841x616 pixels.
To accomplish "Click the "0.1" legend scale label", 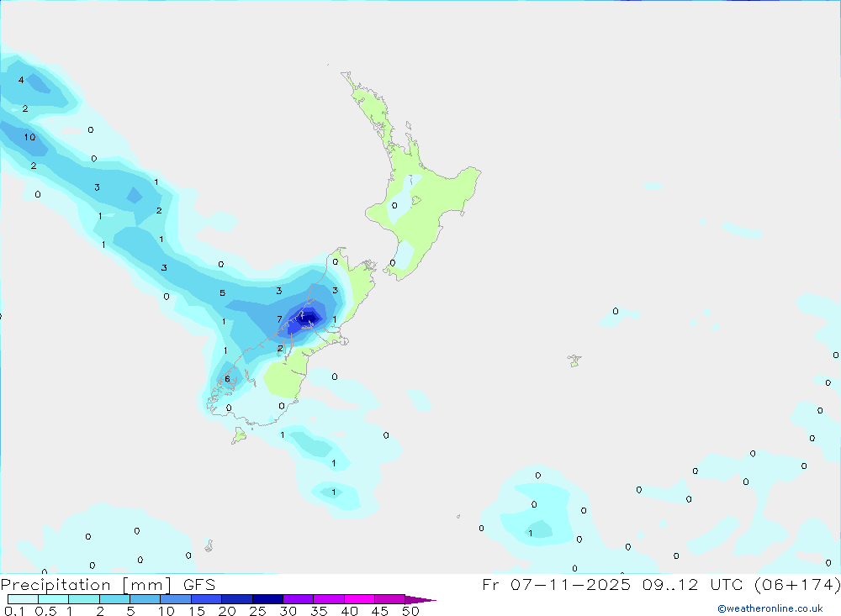I will click(14, 611).
